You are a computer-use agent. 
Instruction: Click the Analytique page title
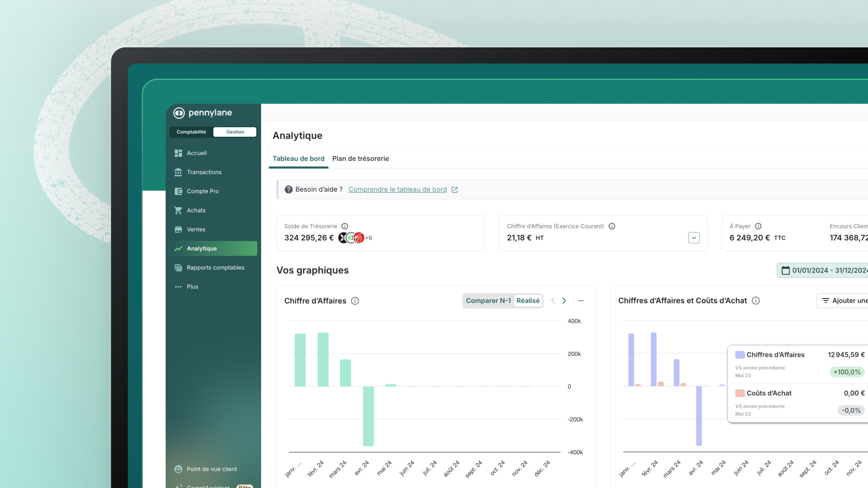[297, 136]
